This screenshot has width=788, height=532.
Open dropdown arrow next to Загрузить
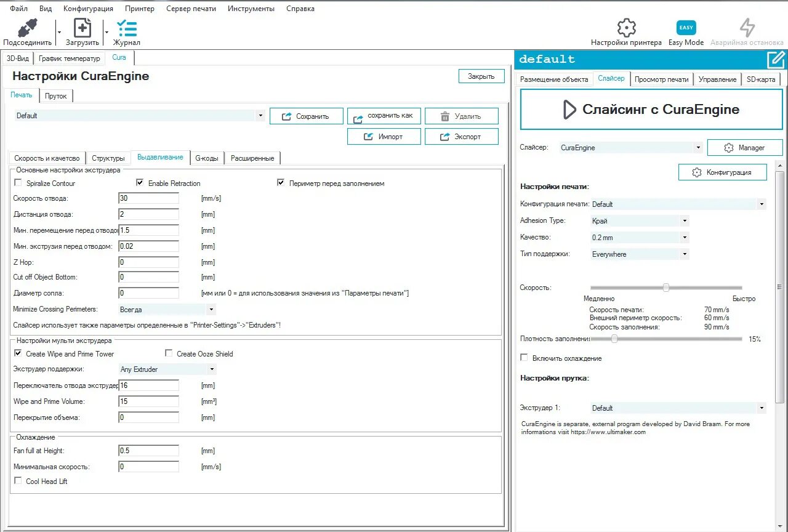pos(107,31)
